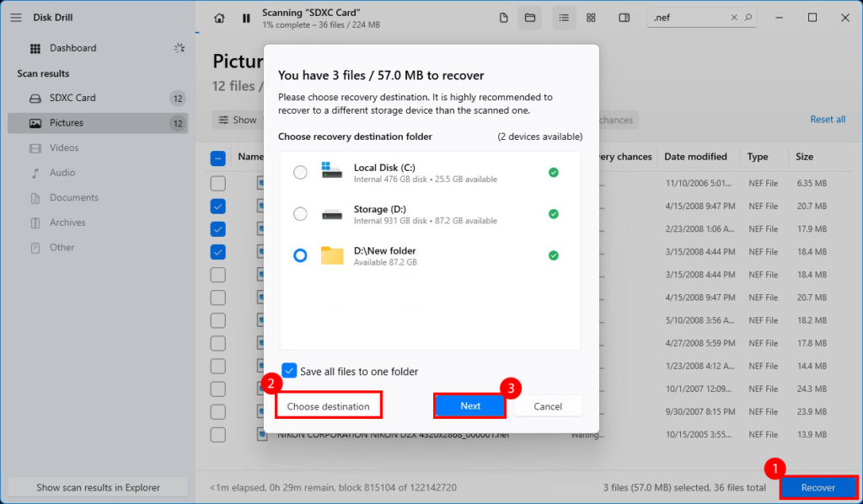The height and width of the screenshot is (504, 863).
Task: Select the list view icon
Action: [x=564, y=17]
